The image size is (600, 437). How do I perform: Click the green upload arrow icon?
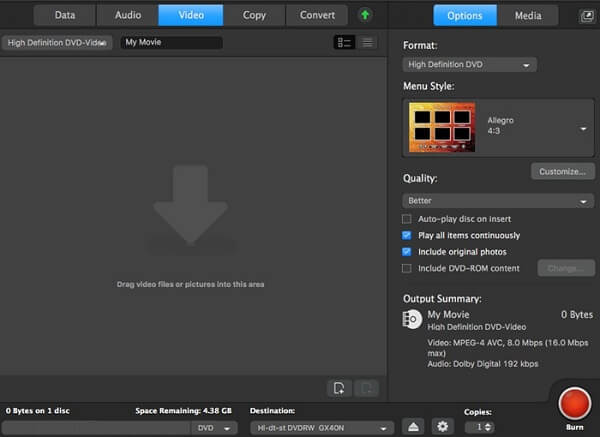(366, 16)
